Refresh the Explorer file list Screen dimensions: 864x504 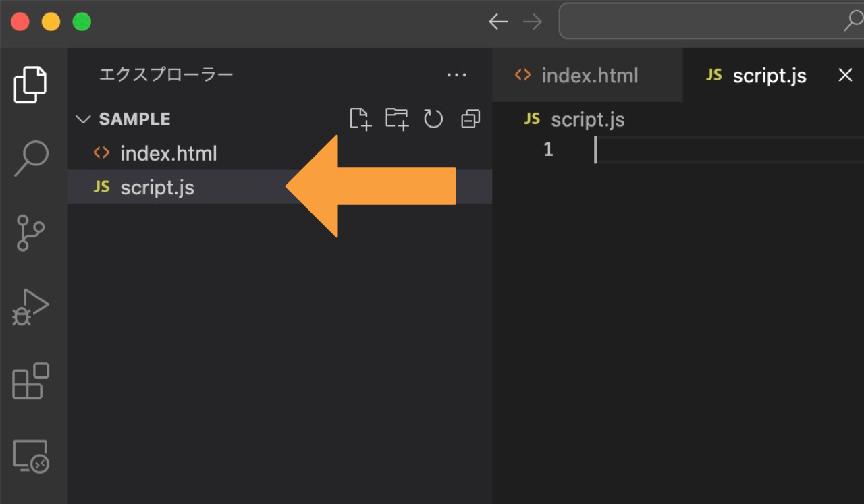pos(433,119)
